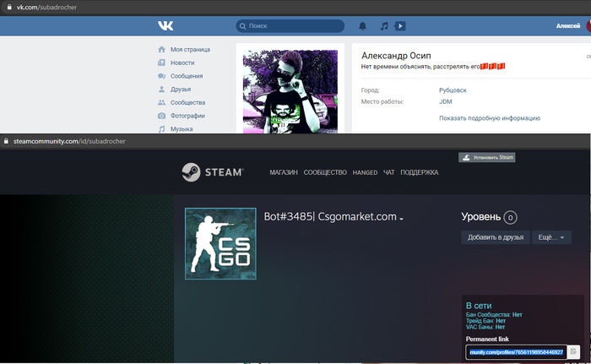Screen dimensions: 591x364
Task: Open Друзья in the VK sidebar
Action: (x=180, y=90)
